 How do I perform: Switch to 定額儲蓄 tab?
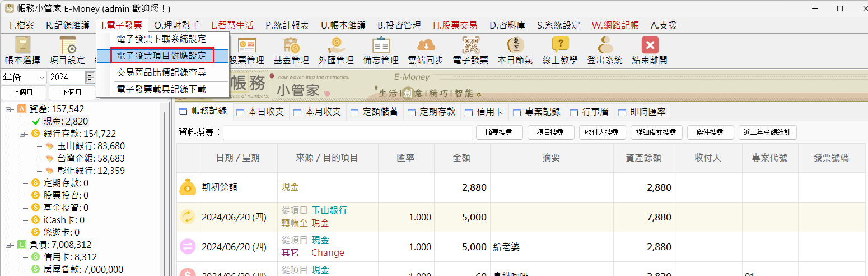pyautogui.click(x=375, y=112)
